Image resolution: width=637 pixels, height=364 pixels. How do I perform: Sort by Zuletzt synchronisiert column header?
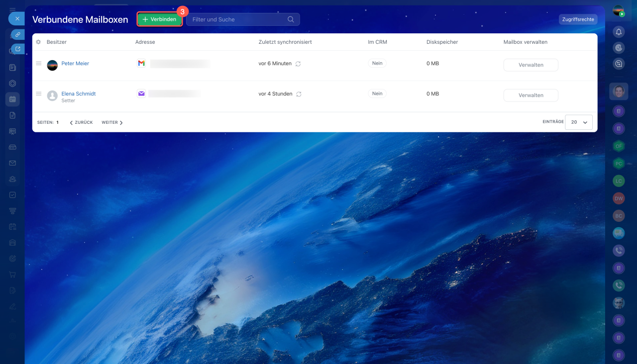285,42
